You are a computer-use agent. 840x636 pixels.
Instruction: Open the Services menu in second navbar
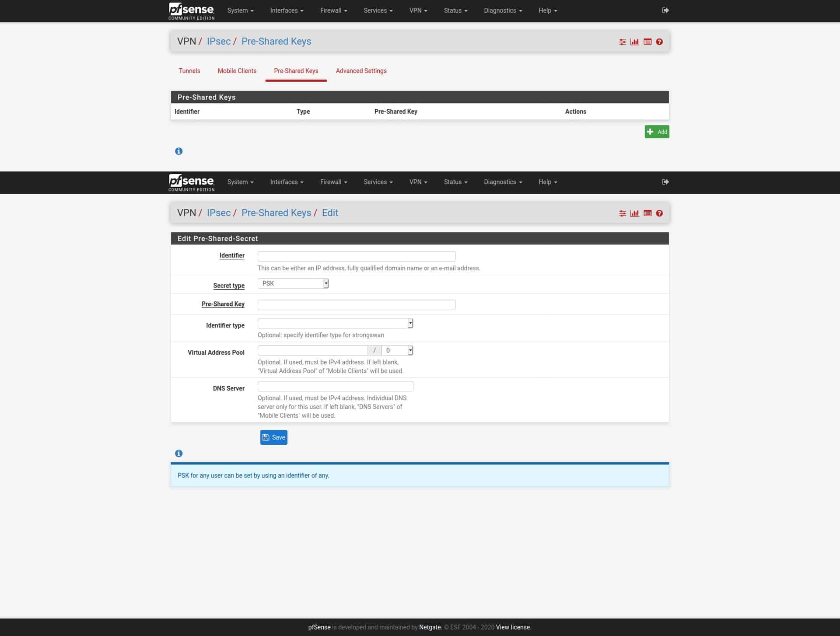[x=378, y=182]
